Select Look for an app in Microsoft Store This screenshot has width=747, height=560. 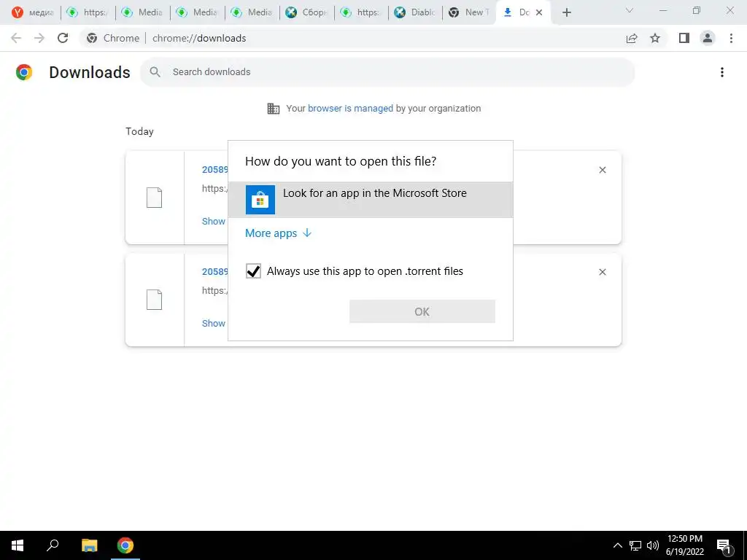371,200
